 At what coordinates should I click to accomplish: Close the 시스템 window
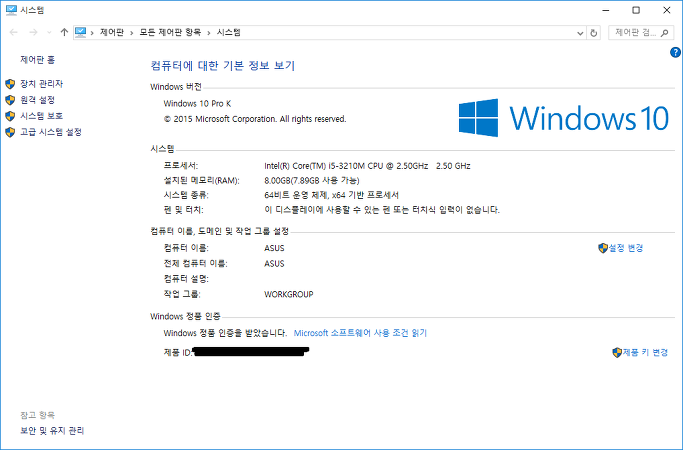pyautogui.click(x=666, y=10)
